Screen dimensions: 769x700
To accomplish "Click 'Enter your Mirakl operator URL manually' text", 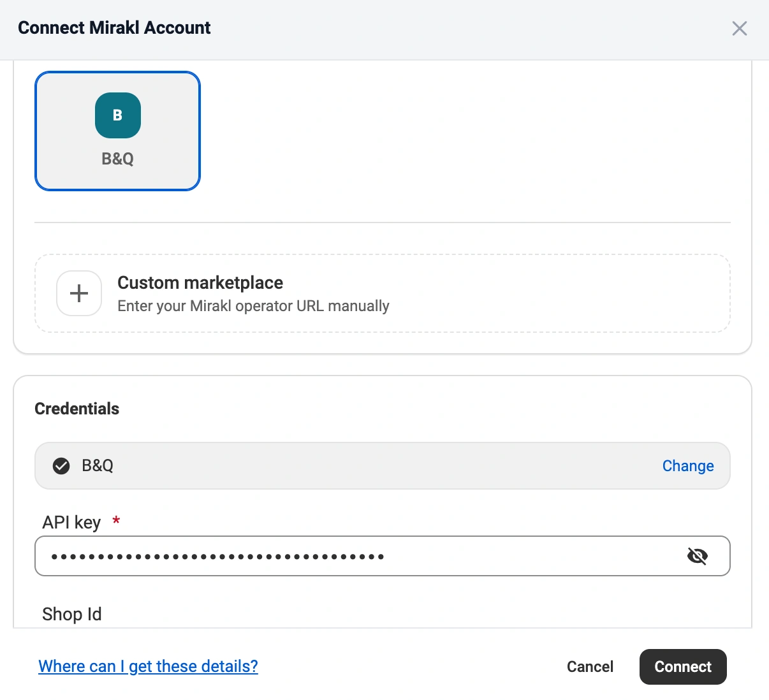I will point(253,306).
